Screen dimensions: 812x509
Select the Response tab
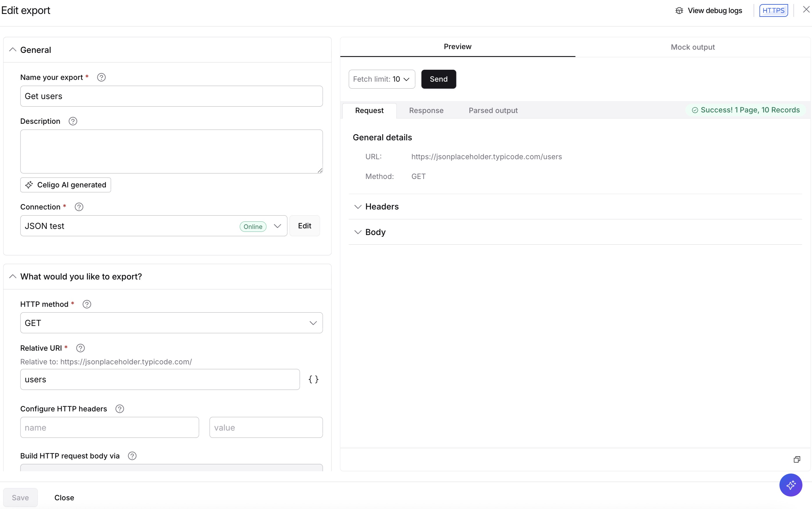point(426,110)
